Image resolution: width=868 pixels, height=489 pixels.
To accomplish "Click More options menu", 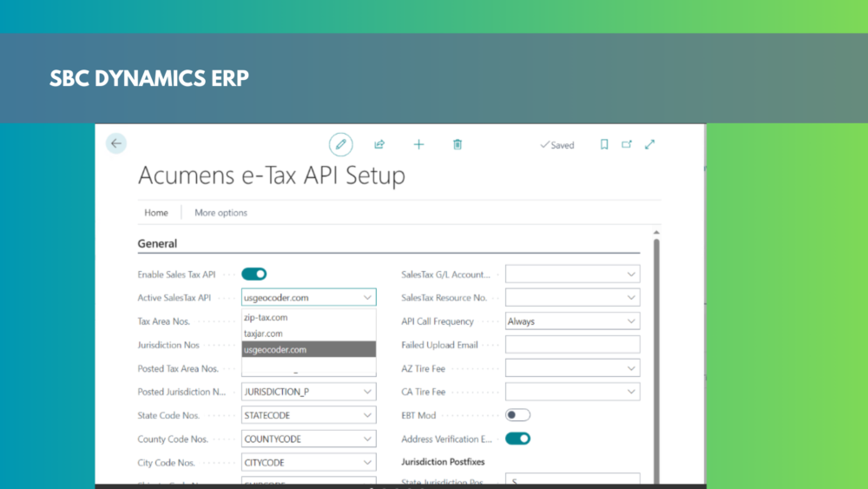I will pyautogui.click(x=220, y=213).
